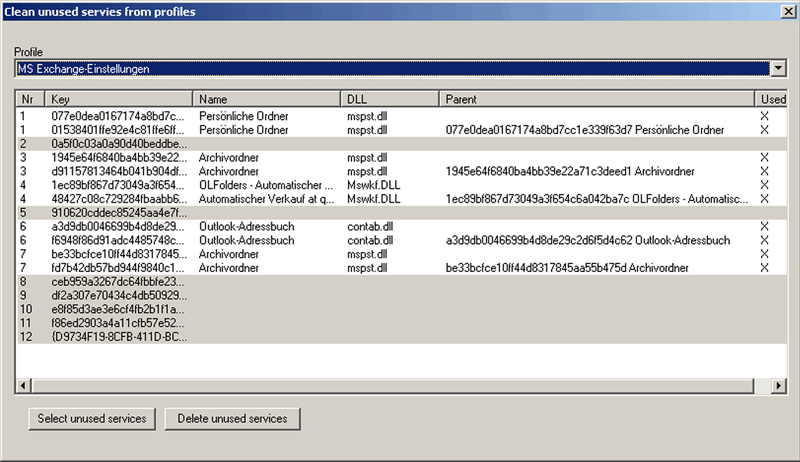Open the Profile dropdown arrow

coord(778,68)
